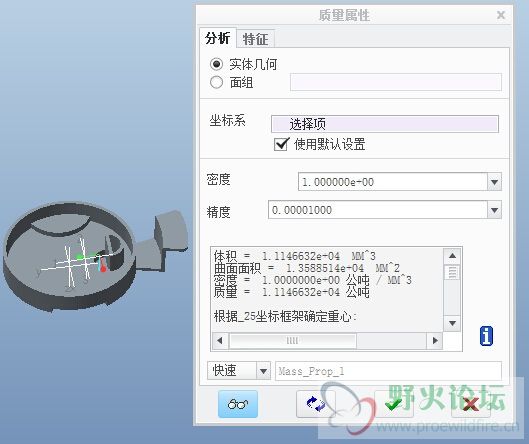
Task: Click the green checkmark accept icon
Action: pyautogui.click(x=394, y=404)
